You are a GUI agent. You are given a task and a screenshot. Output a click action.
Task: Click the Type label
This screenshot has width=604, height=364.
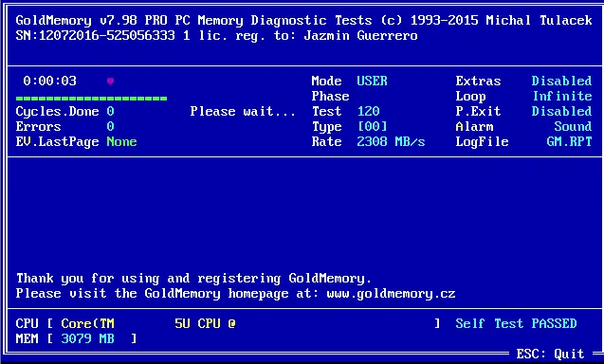coord(326,127)
